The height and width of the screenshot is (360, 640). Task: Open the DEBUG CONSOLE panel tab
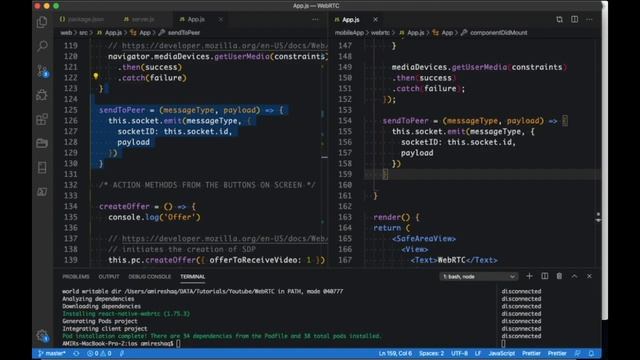click(149, 276)
